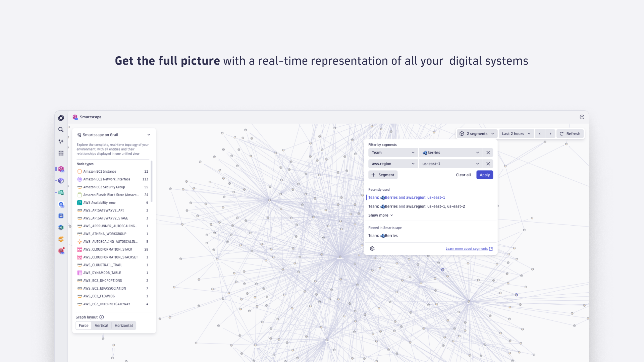Open the Problems alert icon in sidebar

(61, 251)
